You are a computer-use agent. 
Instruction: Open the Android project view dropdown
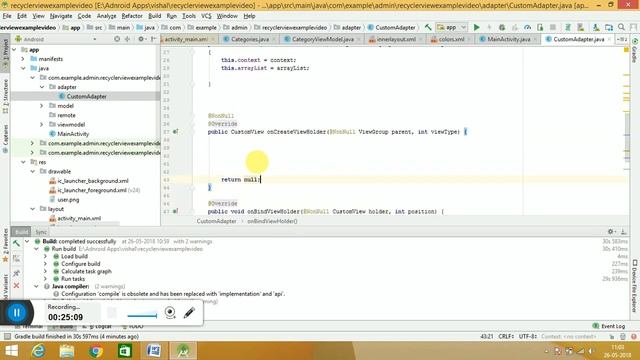56,39
